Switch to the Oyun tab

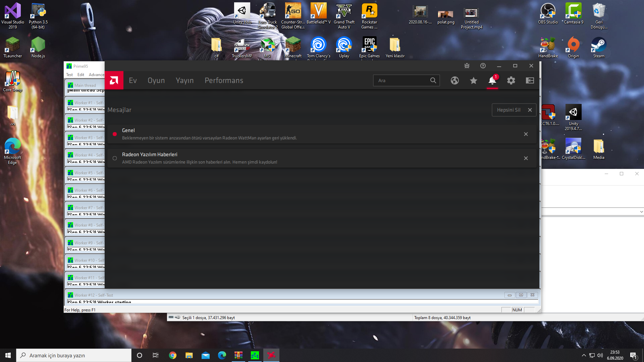(x=156, y=80)
